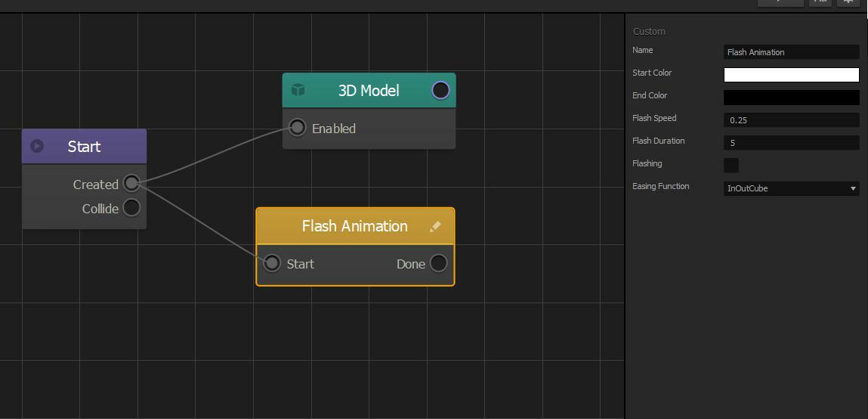
Task: Click the Start input port on Flash Animation
Action: [272, 263]
